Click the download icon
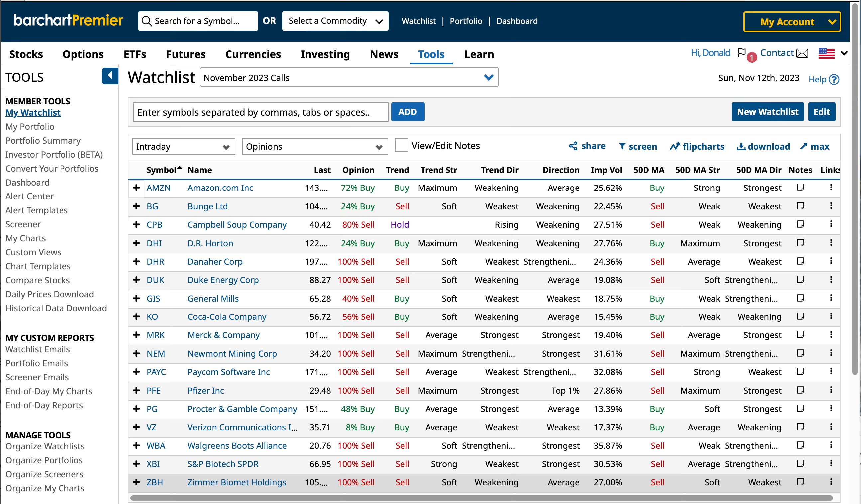This screenshot has width=861, height=504. pos(741,146)
